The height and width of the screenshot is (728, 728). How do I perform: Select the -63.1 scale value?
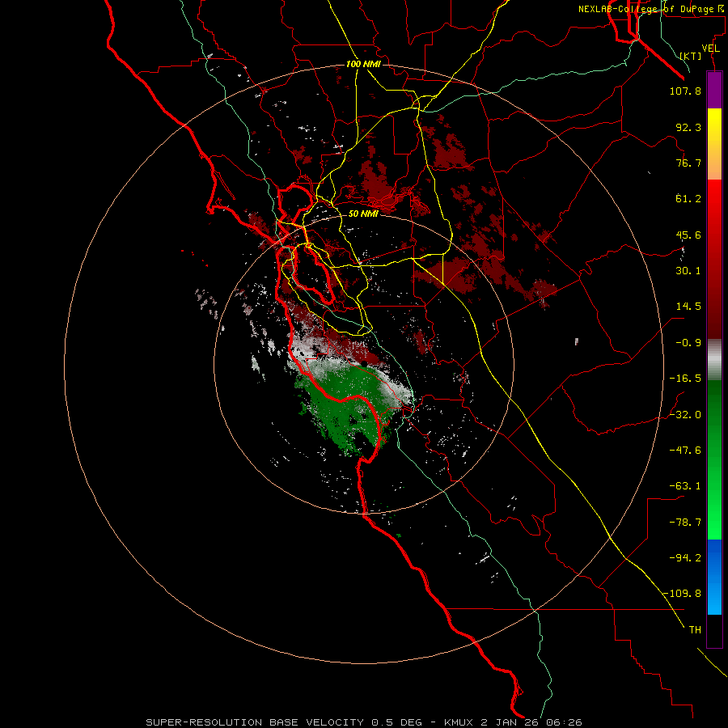(x=685, y=486)
